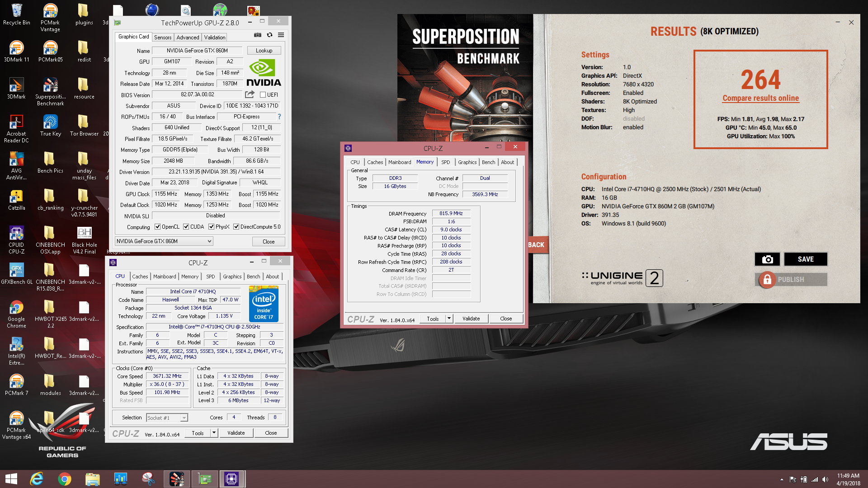
Task: Open Validation tab in GPU-Z
Action: 215,38
